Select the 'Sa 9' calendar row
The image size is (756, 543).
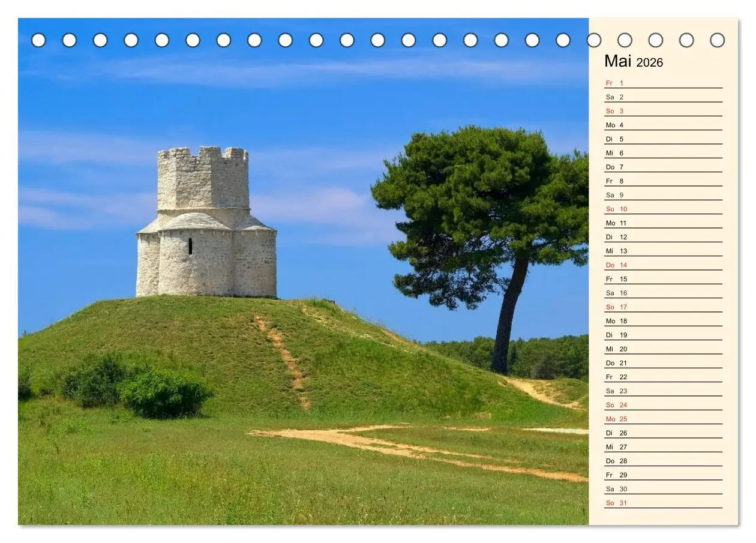tap(663, 195)
